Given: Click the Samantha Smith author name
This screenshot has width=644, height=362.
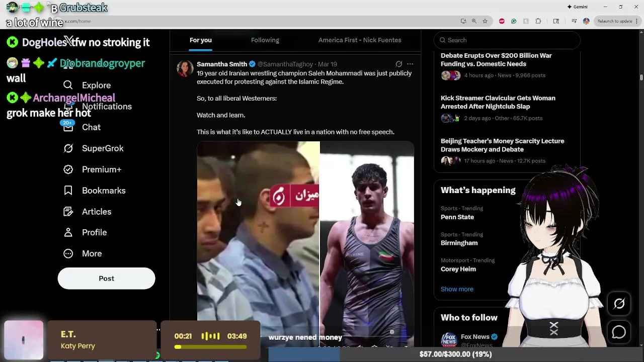Looking at the screenshot, I should [x=222, y=64].
